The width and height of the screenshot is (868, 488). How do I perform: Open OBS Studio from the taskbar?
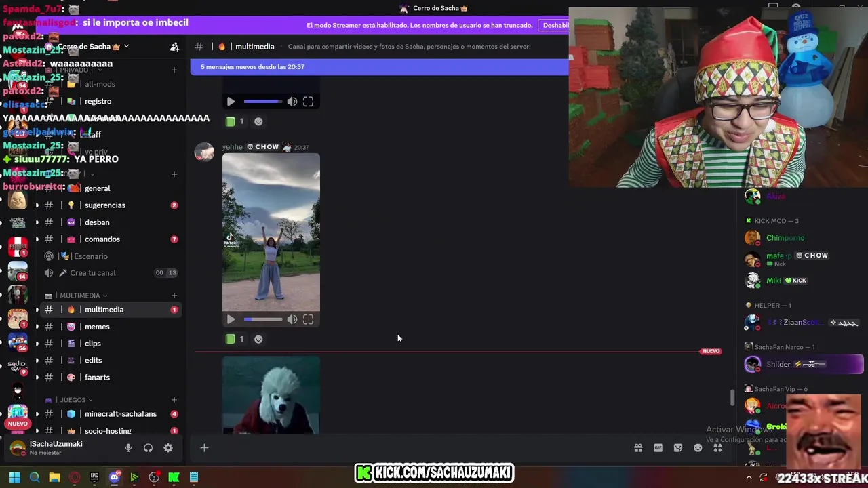click(154, 477)
